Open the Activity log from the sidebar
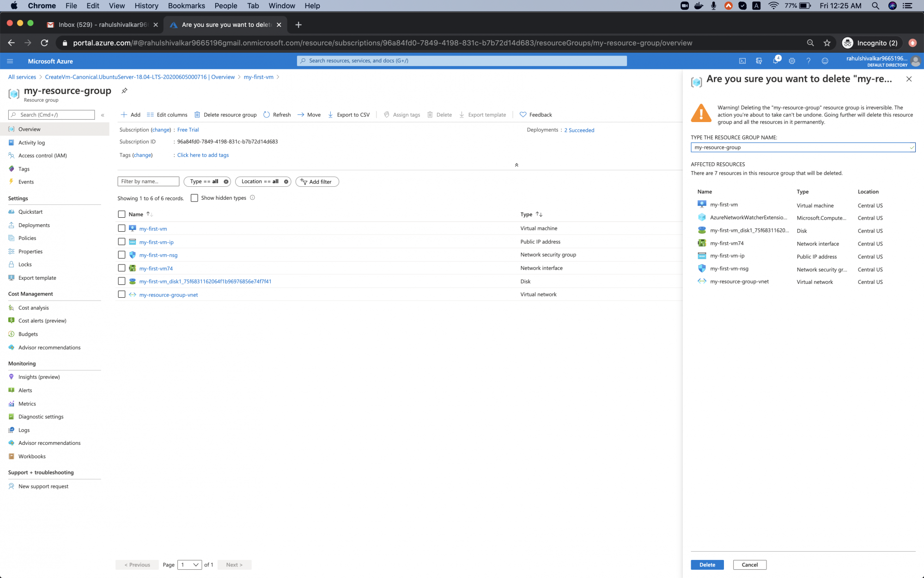This screenshot has height=578, width=924. [32, 142]
